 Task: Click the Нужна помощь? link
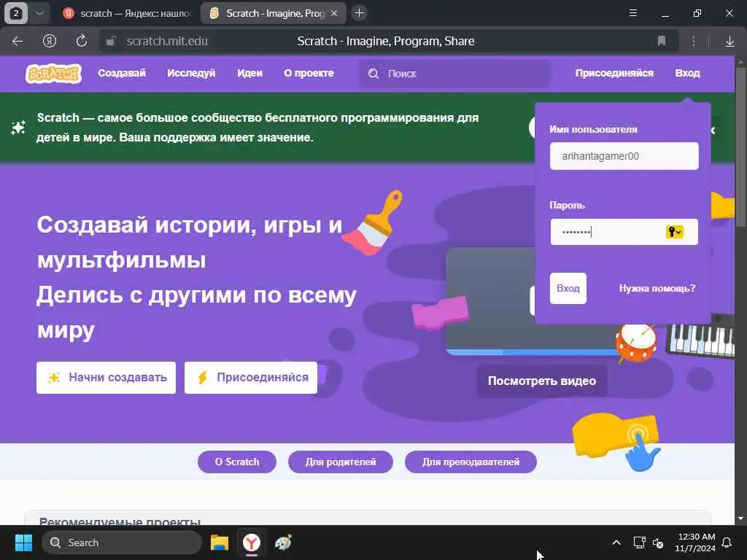[x=657, y=288]
